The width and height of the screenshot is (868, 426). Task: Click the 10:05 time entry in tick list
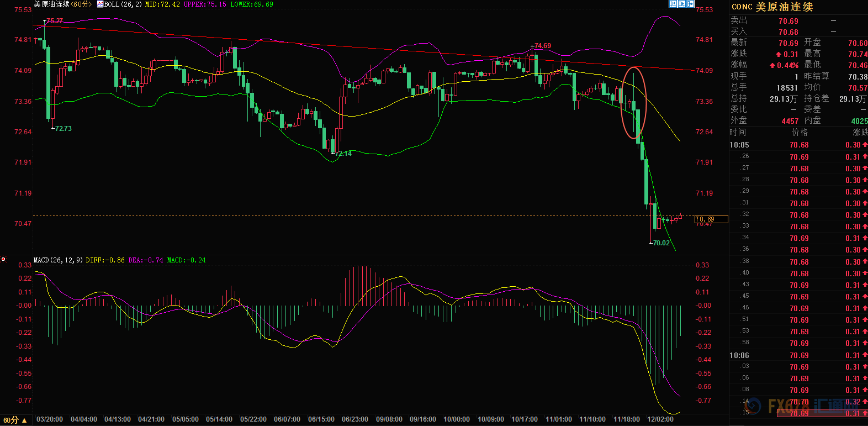(739, 145)
